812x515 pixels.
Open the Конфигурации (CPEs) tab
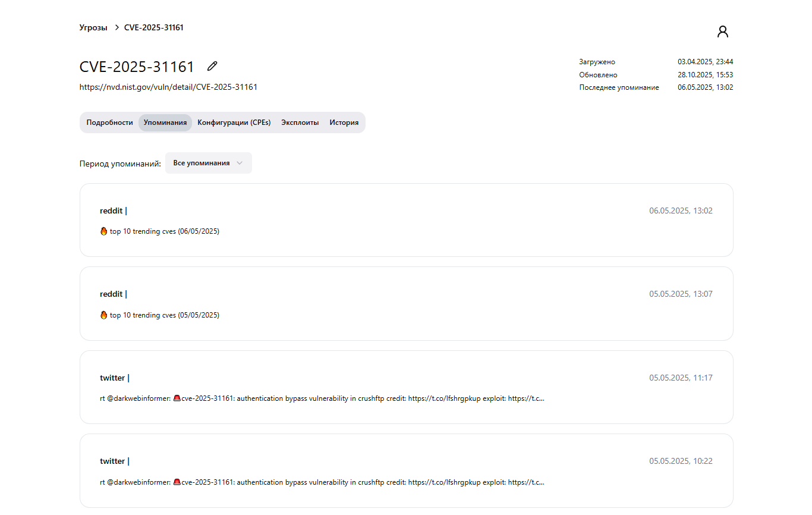(x=234, y=123)
